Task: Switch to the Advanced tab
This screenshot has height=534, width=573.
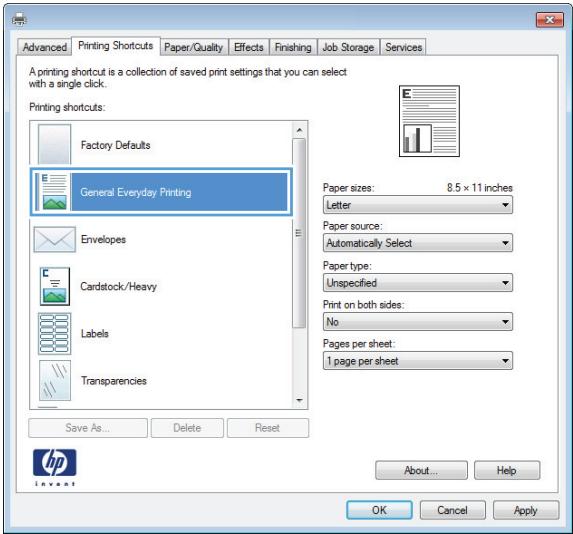Action: click(45, 47)
